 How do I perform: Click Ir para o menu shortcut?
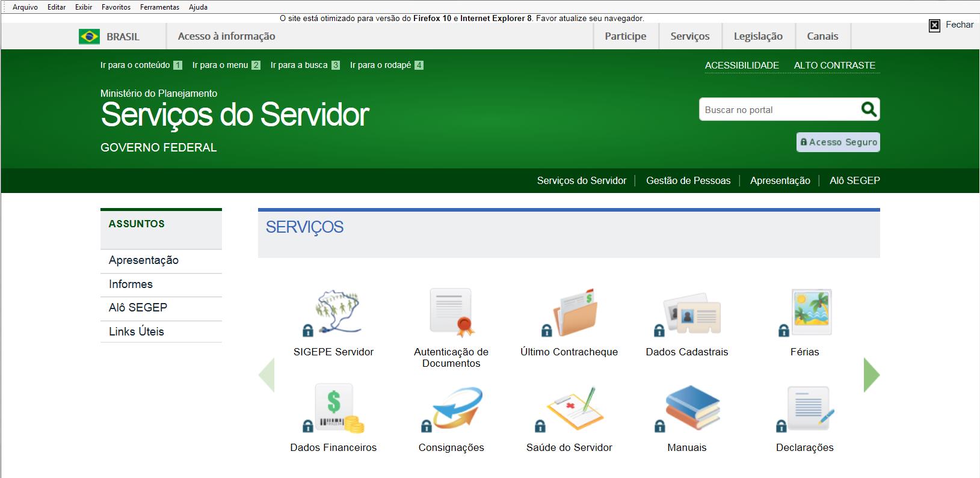pos(226,65)
